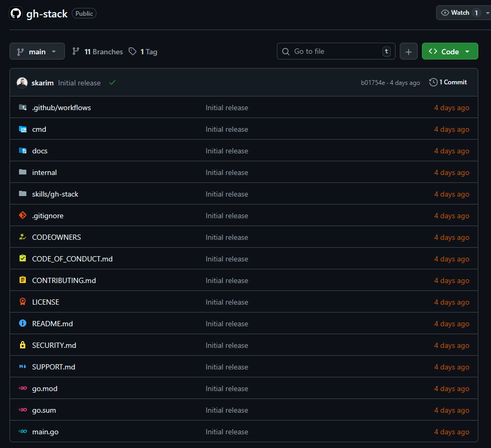Open the .gitignore file
The image size is (491, 448).
coord(47,216)
